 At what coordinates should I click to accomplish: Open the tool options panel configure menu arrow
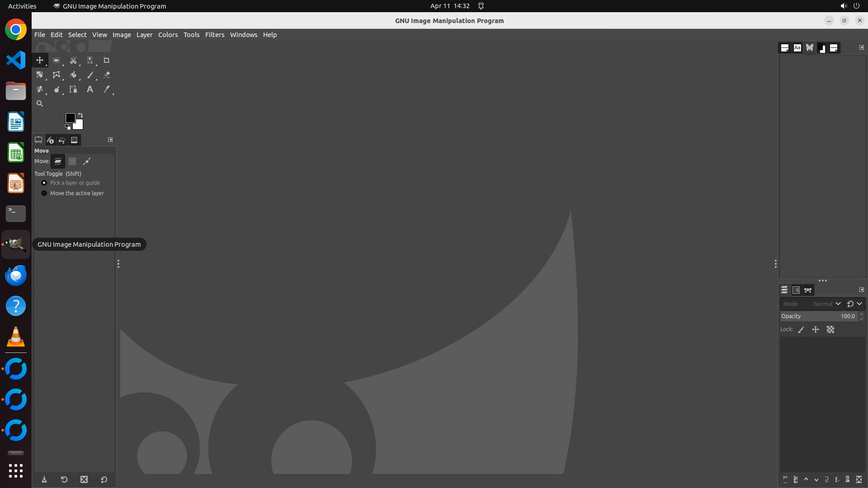point(110,140)
